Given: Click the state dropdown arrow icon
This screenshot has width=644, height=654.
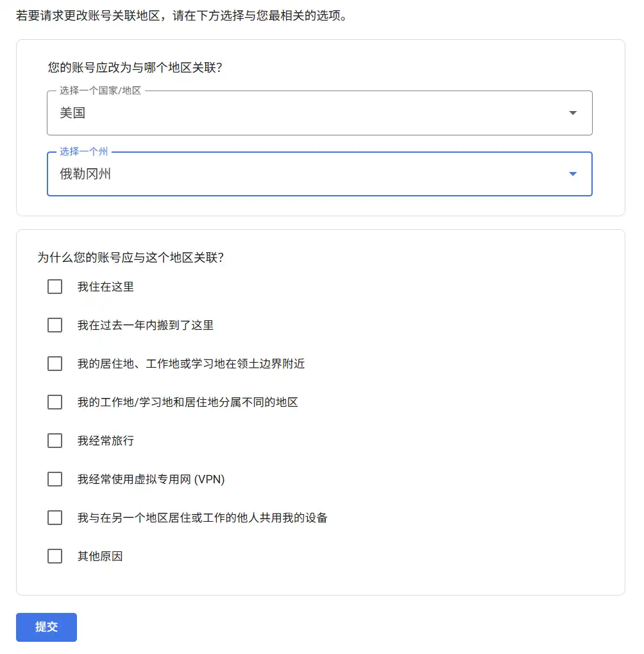Looking at the screenshot, I should 573,174.
